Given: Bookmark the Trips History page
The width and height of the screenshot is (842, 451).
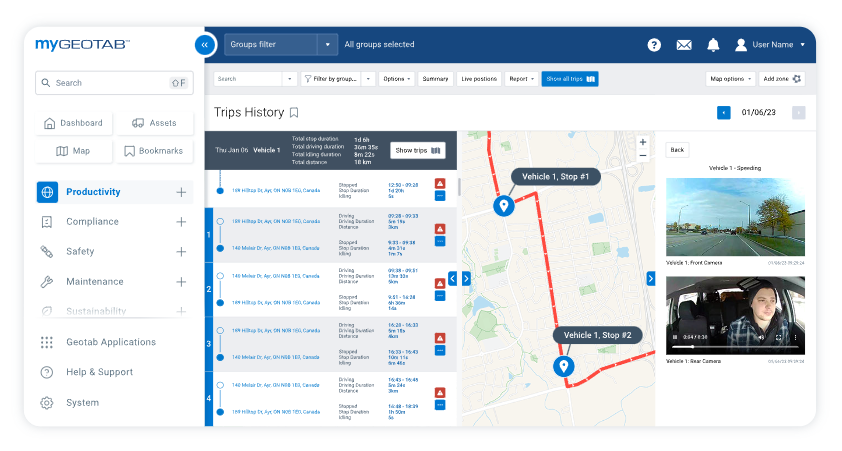Looking at the screenshot, I should click(x=294, y=113).
